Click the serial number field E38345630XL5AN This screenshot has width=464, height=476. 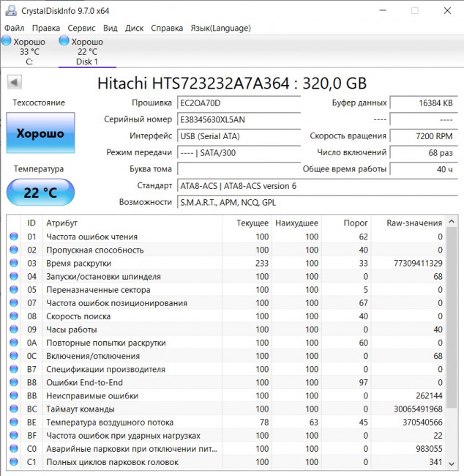pyautogui.click(x=239, y=119)
